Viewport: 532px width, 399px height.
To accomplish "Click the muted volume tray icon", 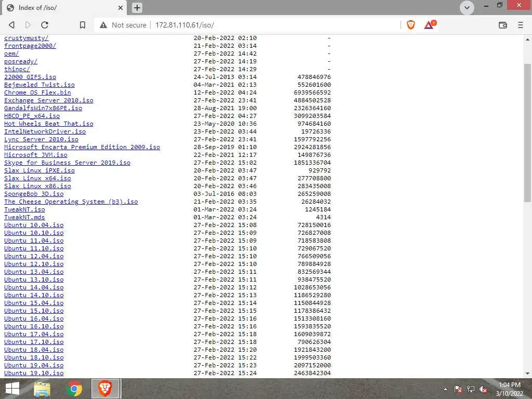I will [483, 390].
